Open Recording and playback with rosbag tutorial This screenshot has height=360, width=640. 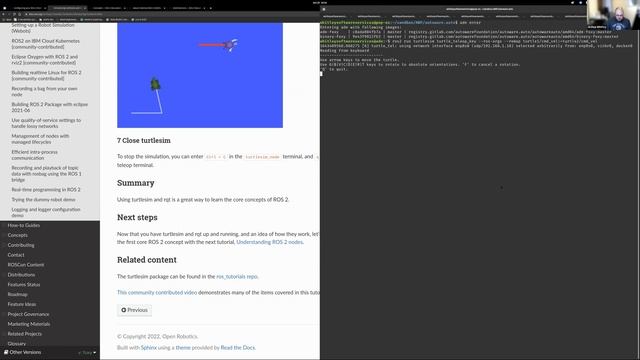pos(46,173)
